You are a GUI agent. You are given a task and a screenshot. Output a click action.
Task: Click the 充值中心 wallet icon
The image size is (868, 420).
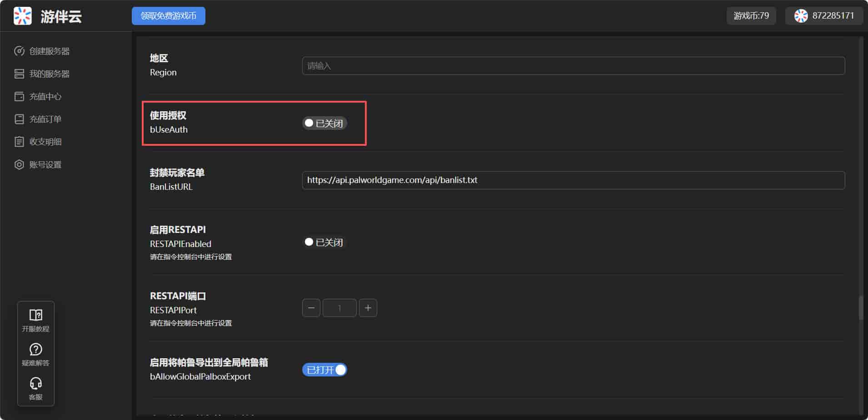coord(19,96)
